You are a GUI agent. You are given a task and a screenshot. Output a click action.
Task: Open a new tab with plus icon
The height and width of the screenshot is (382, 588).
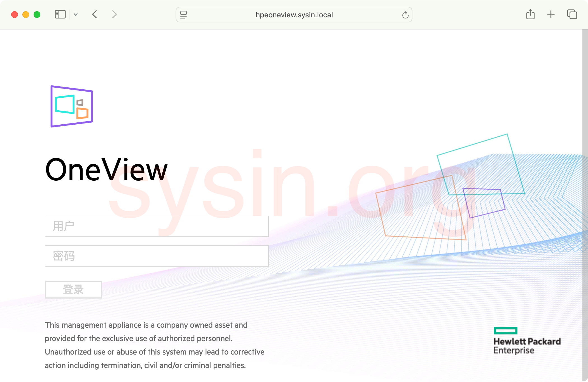(x=551, y=14)
